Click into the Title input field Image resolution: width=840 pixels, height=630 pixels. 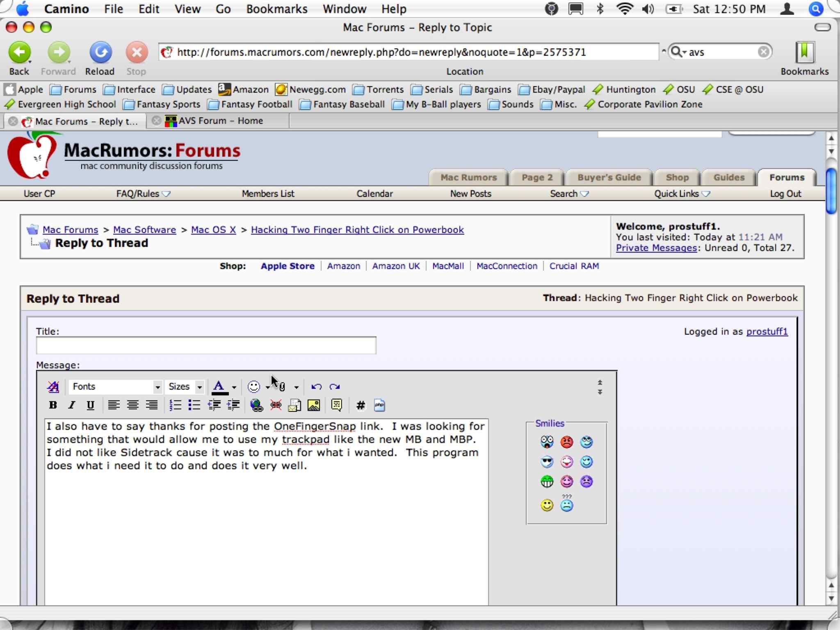[x=206, y=345]
